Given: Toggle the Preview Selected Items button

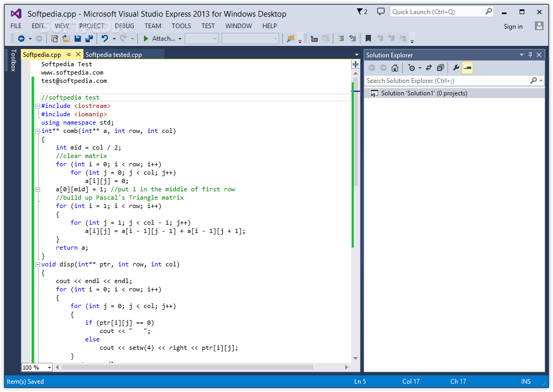Looking at the screenshot, I should [x=467, y=68].
